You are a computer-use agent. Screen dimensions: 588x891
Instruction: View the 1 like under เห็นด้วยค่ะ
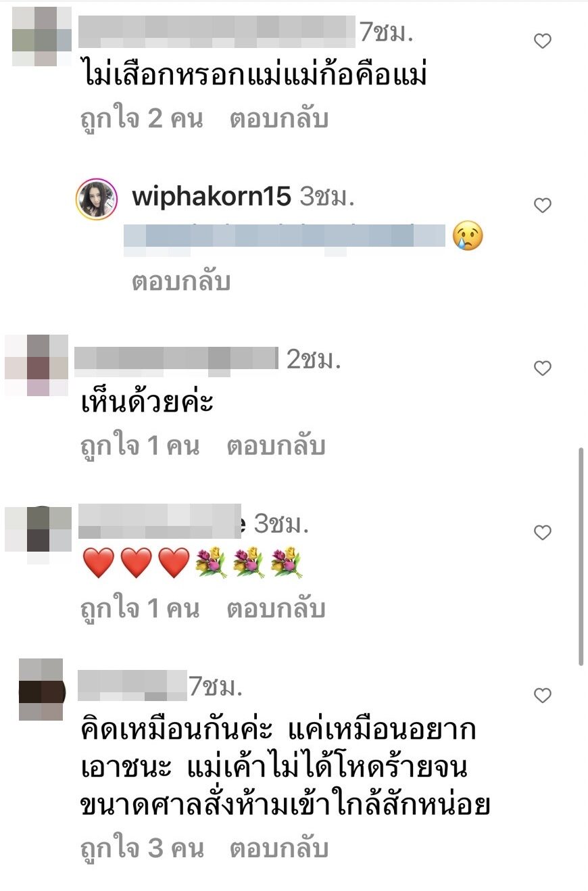[x=140, y=446]
